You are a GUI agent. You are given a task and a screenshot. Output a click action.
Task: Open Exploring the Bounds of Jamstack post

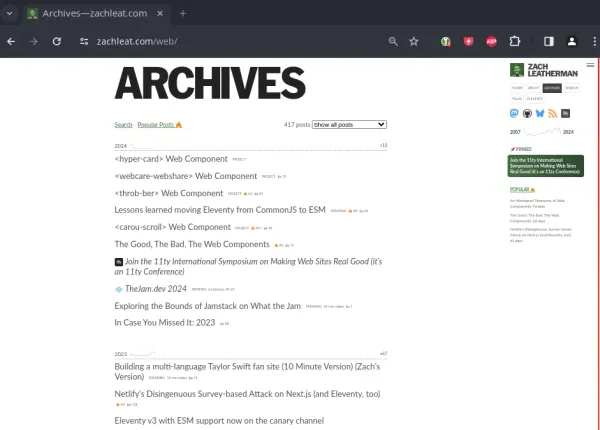coord(208,306)
